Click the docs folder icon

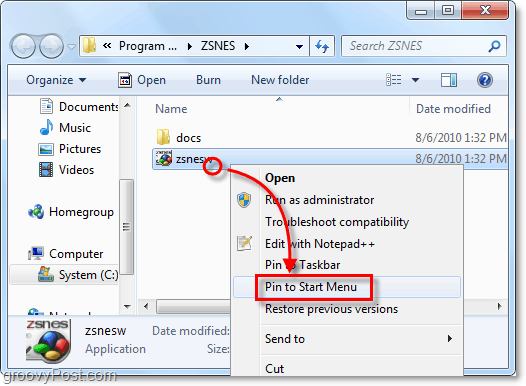click(x=163, y=137)
